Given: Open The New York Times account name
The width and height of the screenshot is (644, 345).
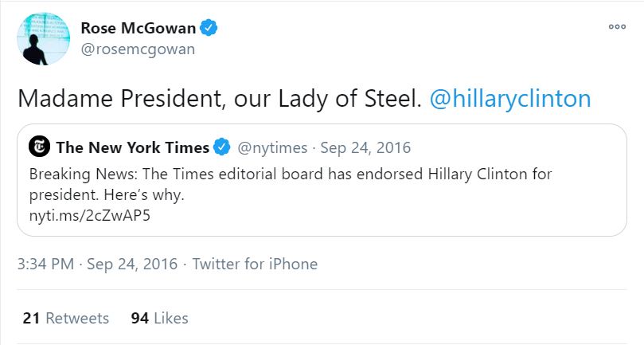Looking at the screenshot, I should click(132, 147).
